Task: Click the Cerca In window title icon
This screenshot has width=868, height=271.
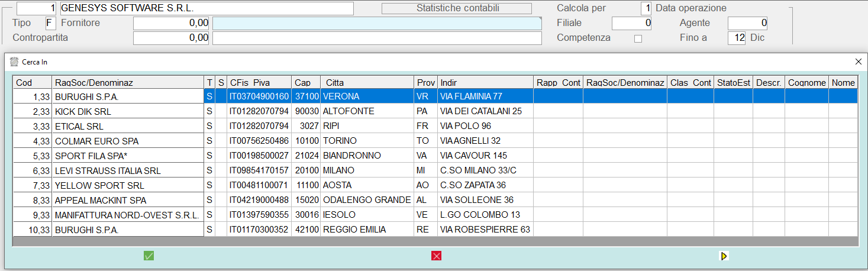Action: point(15,62)
